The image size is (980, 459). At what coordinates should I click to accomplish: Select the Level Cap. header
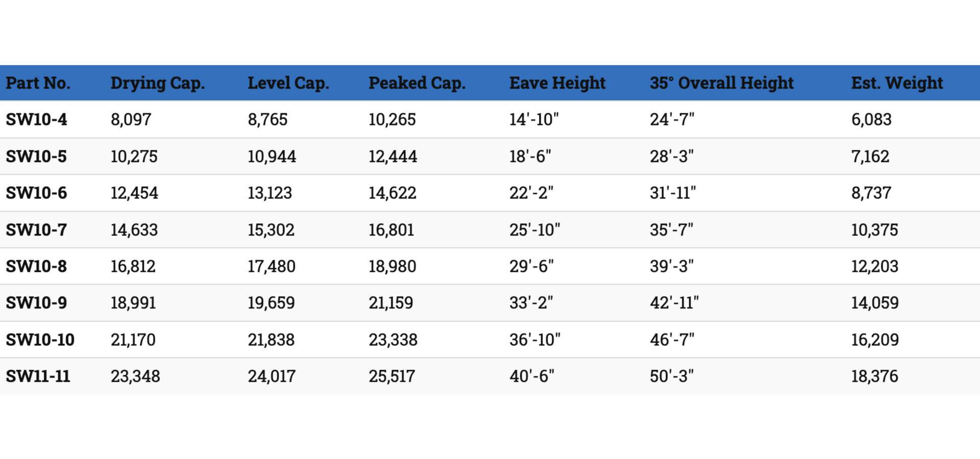(288, 83)
